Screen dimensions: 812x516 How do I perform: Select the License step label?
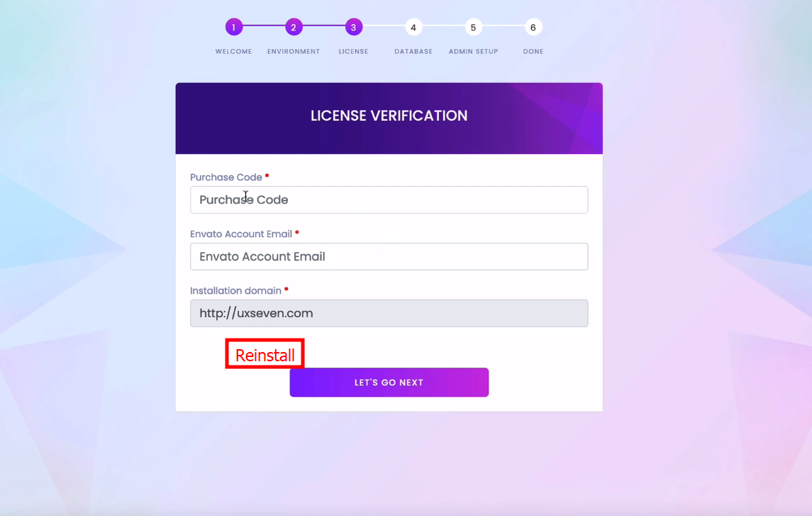353,52
